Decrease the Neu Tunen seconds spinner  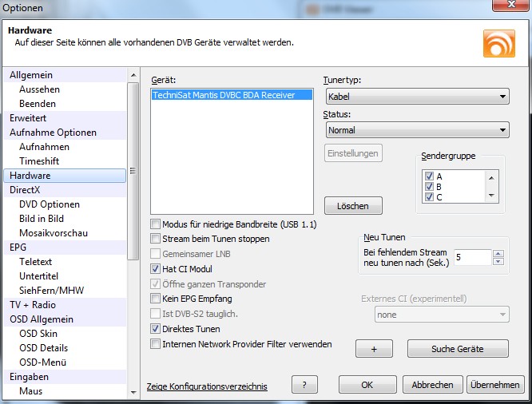498,261
